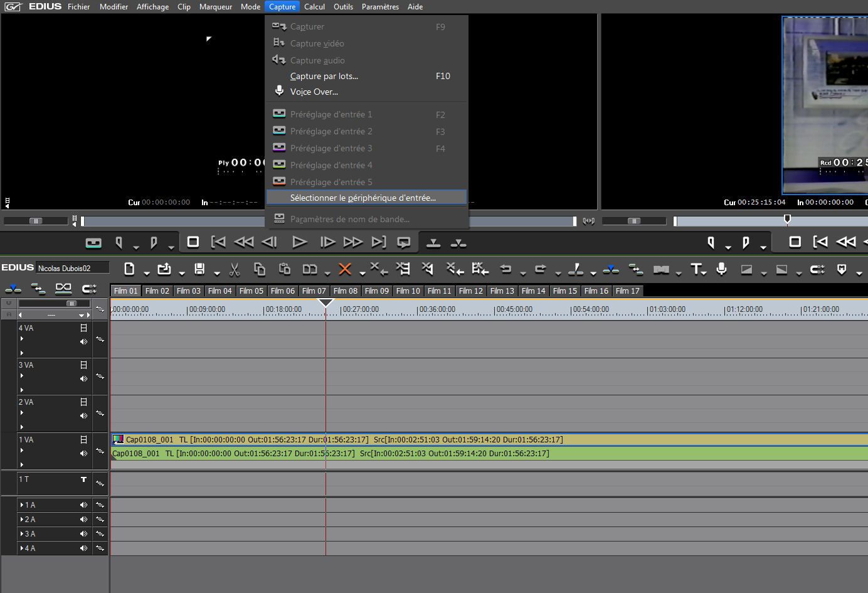Mute the title track 1 T
Screen dimensions: 868x593
(83, 479)
